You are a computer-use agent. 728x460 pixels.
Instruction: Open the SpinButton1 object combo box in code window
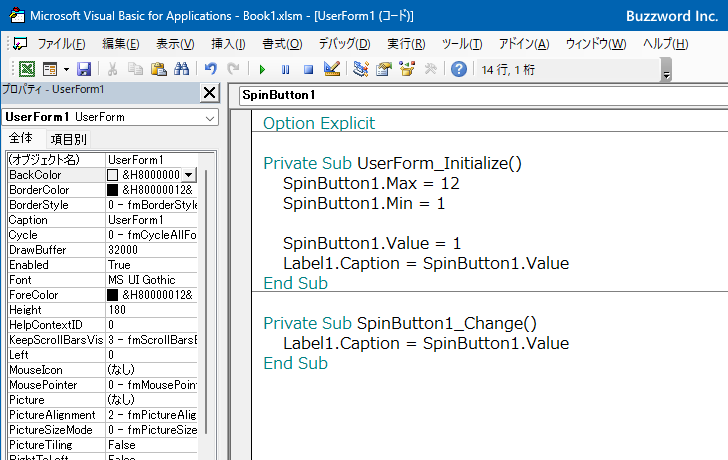(x=483, y=95)
